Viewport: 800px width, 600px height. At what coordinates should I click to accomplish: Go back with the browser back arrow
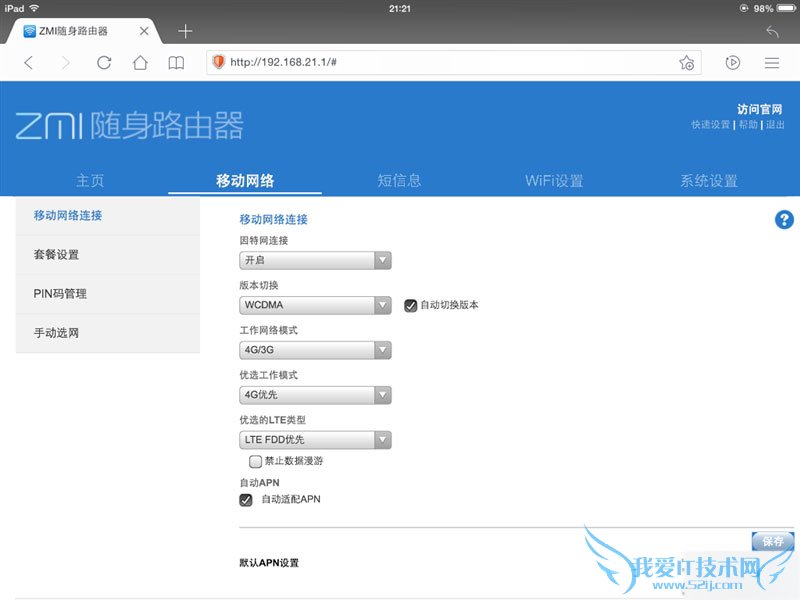point(29,63)
